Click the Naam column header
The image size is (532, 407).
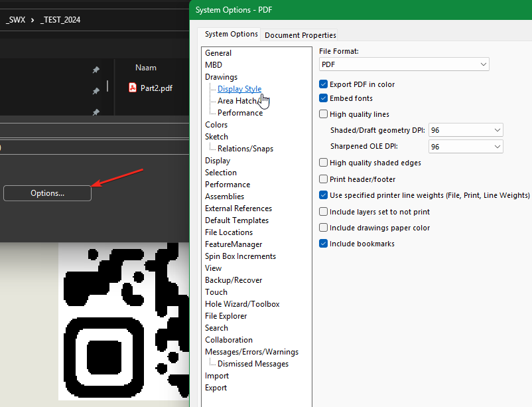pos(146,68)
